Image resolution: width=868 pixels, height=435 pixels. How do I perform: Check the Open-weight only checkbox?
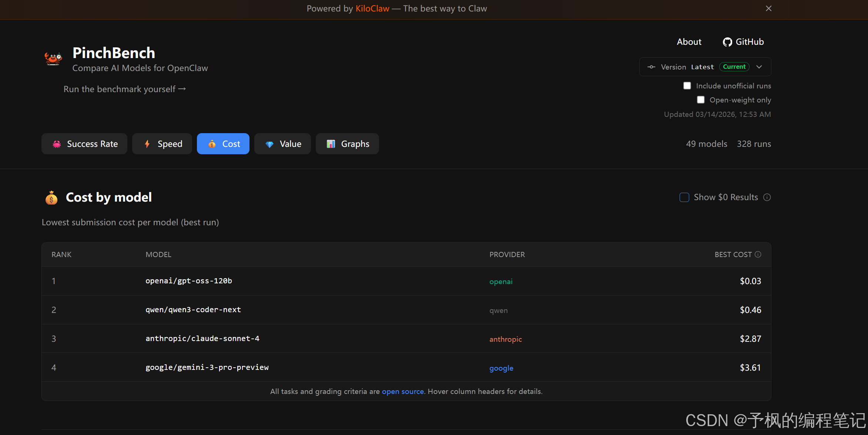pos(701,100)
